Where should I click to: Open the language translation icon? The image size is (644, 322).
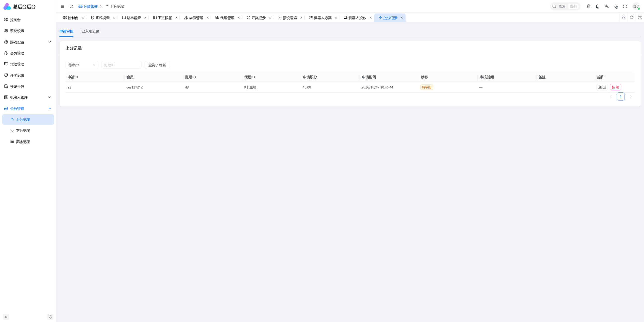[x=607, y=6]
